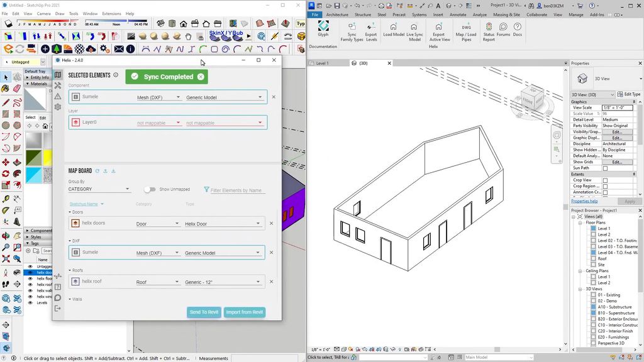Image resolution: width=644 pixels, height=362 pixels.
Task: Open the Group By CATEGORY dropdown
Action: (x=99, y=189)
